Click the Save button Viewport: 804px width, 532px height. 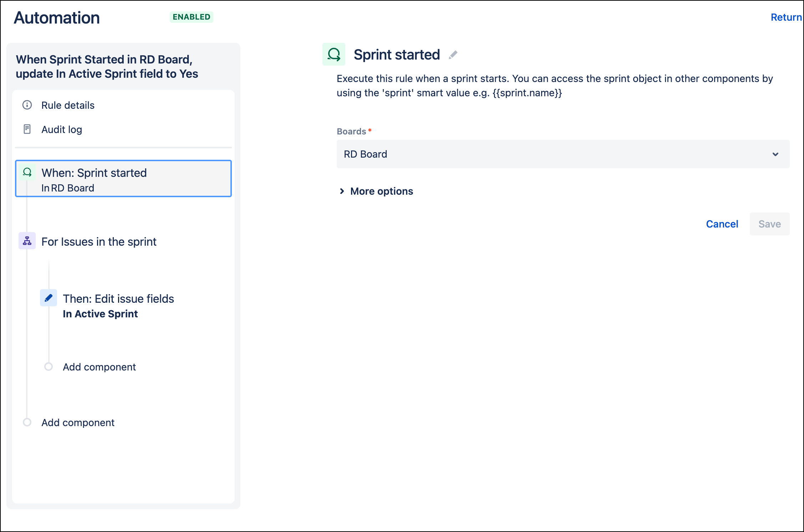[769, 224]
